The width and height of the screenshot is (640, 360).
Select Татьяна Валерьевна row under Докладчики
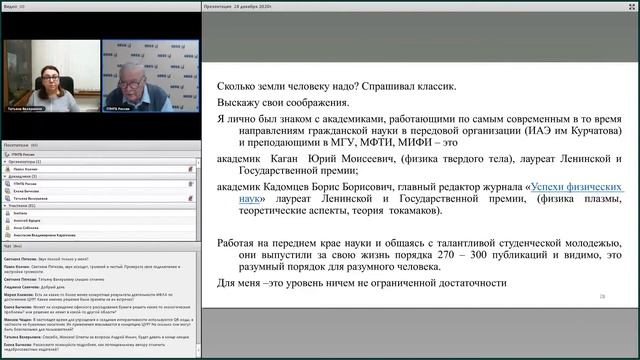coord(99,198)
